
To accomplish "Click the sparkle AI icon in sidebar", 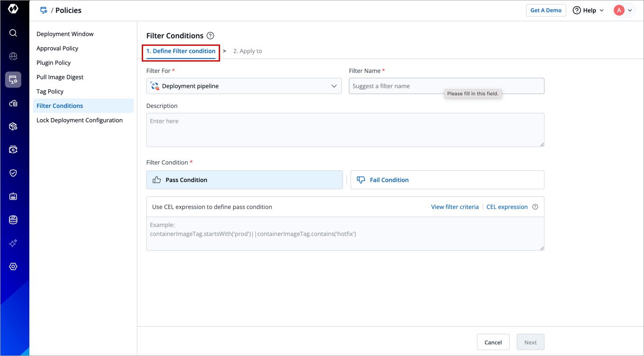I will point(13,243).
